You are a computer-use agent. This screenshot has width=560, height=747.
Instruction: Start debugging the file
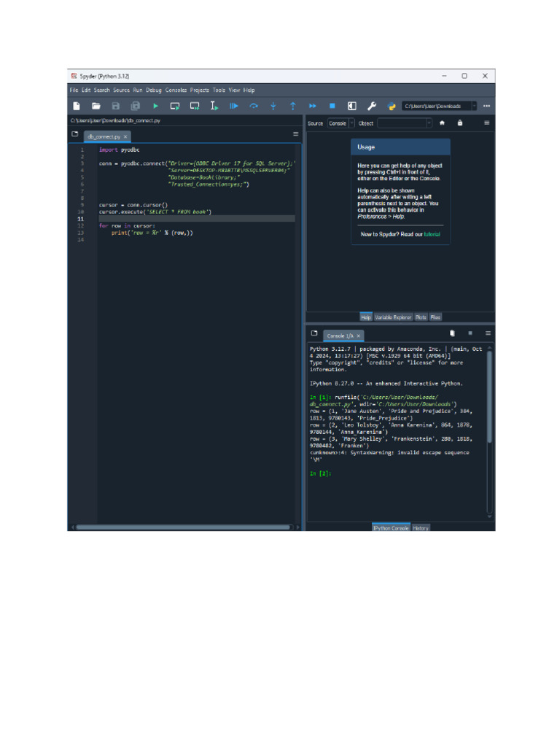[x=234, y=106]
